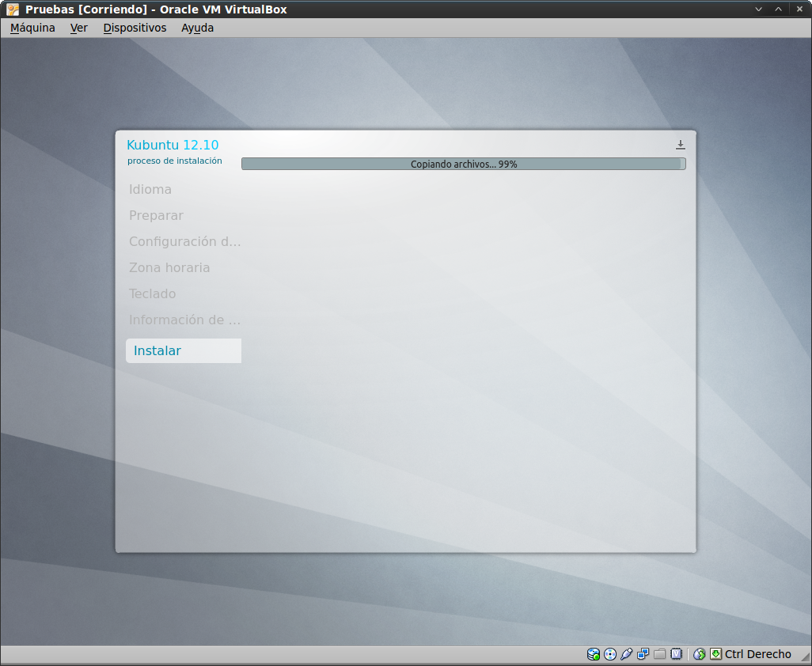
Task: Click the Ctrl Derecho host key label
Action: click(x=757, y=654)
